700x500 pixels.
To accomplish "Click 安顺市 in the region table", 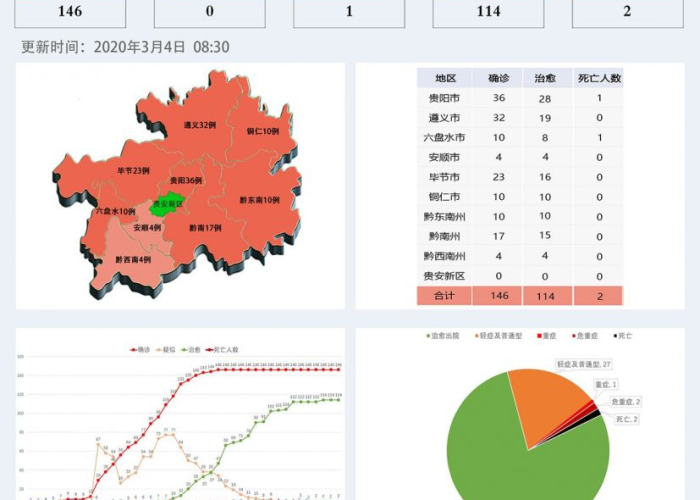I will [444, 157].
